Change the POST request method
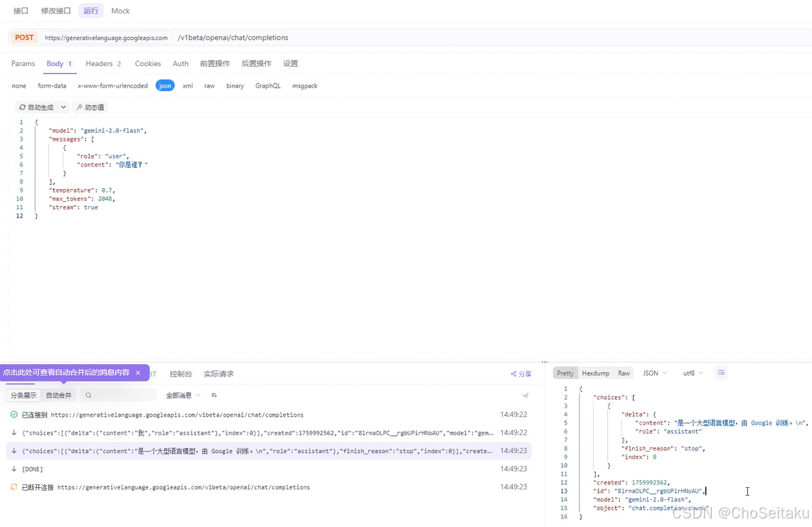Screen dimensions: 812x527 coord(24,37)
